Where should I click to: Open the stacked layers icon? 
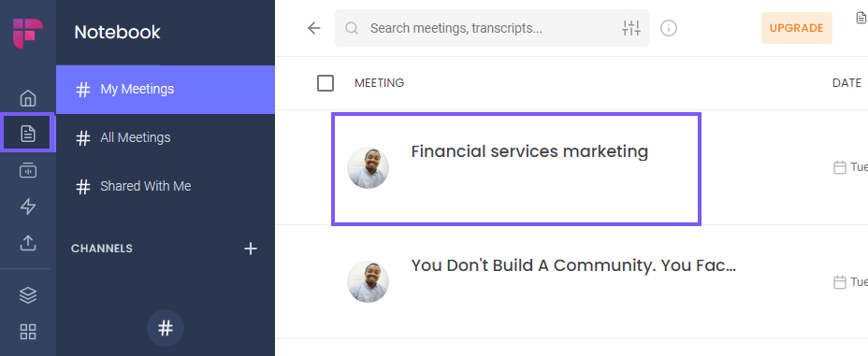pos(28,296)
